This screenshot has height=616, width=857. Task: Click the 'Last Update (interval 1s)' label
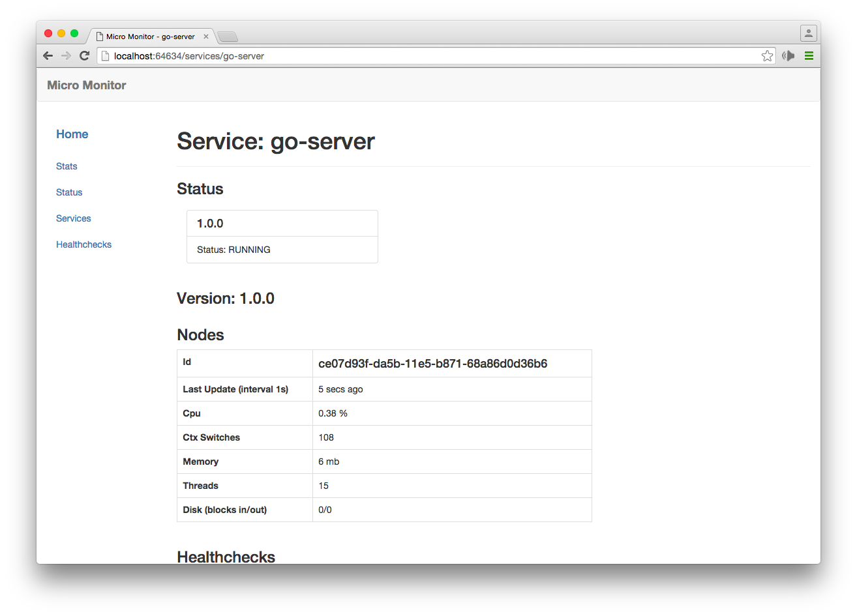235,389
